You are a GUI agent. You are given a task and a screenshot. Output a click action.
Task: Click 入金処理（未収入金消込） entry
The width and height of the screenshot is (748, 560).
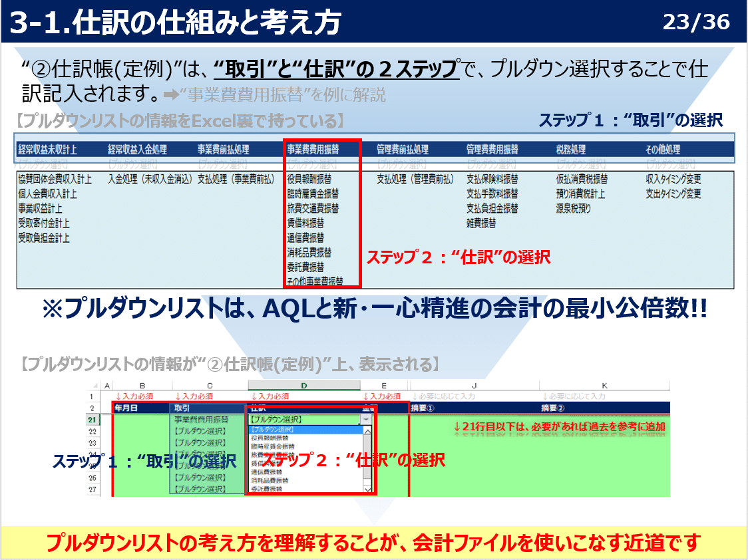(x=150, y=179)
